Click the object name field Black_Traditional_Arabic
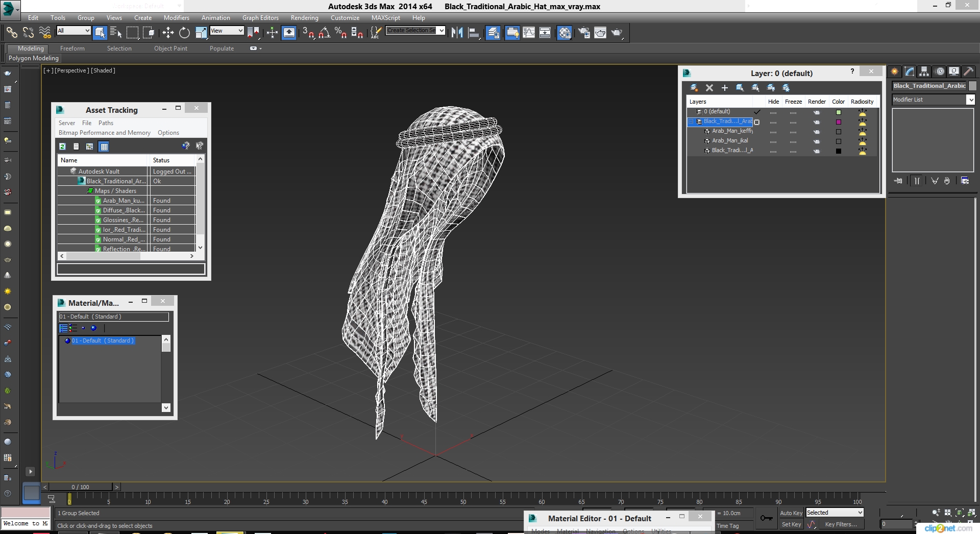 (929, 86)
